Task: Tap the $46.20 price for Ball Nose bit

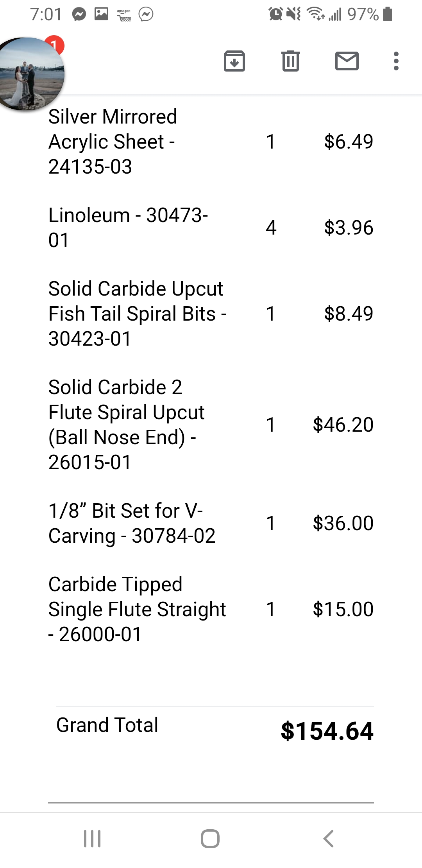Action: pyautogui.click(x=343, y=425)
